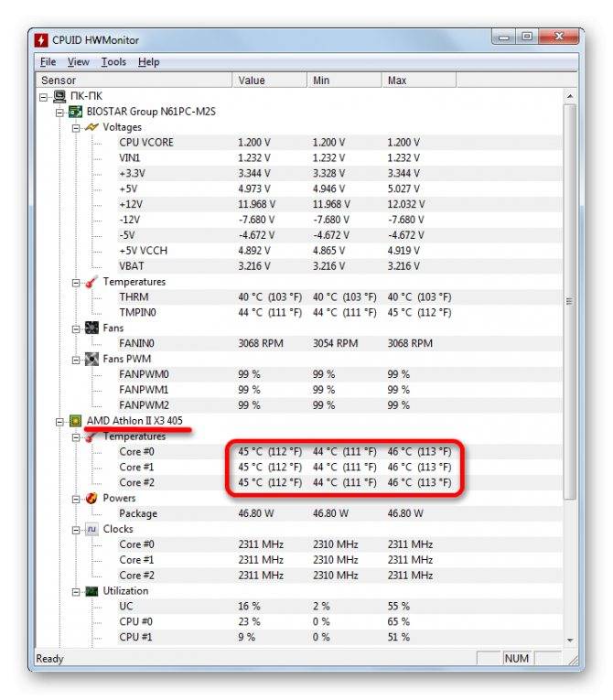The width and height of the screenshot is (613, 700).
Task: Click the flame icon beside Powers
Action: click(91, 498)
